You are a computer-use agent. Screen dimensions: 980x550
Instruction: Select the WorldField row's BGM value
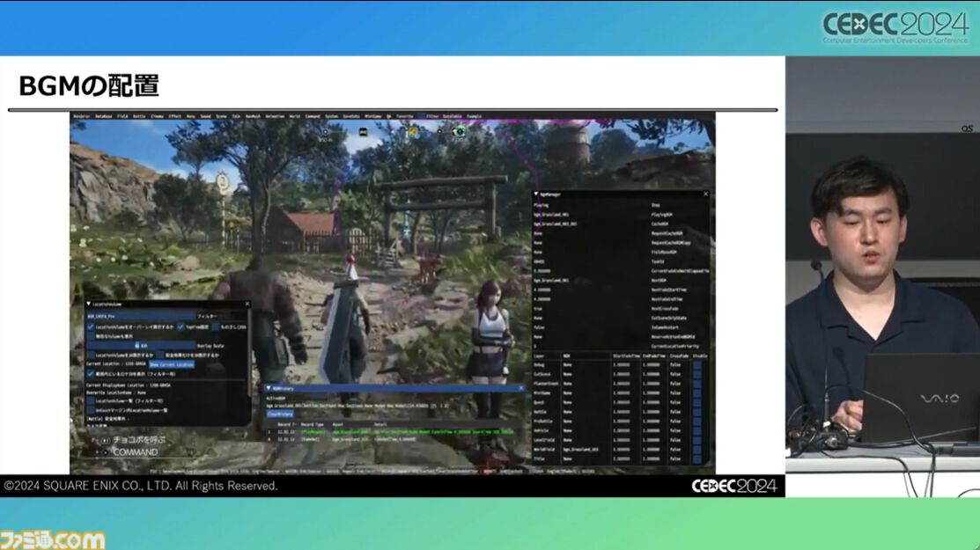pos(580,450)
